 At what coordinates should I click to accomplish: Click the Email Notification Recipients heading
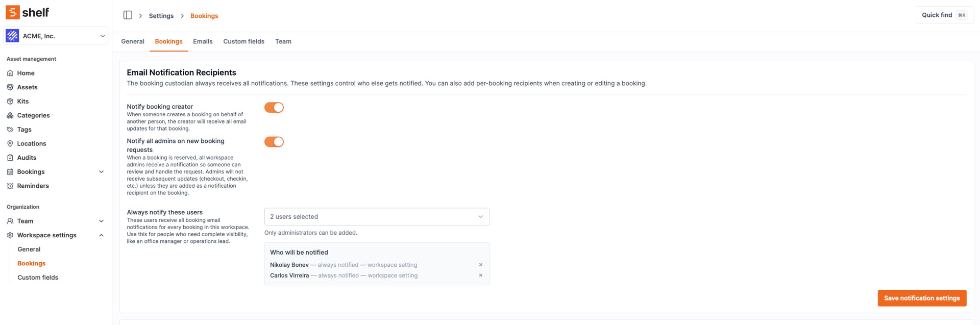[181, 72]
